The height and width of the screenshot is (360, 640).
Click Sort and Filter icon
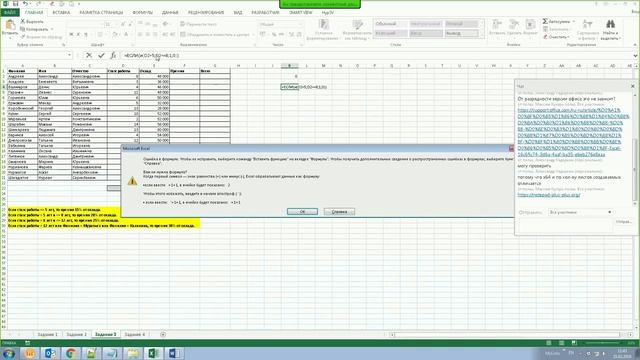587,24
